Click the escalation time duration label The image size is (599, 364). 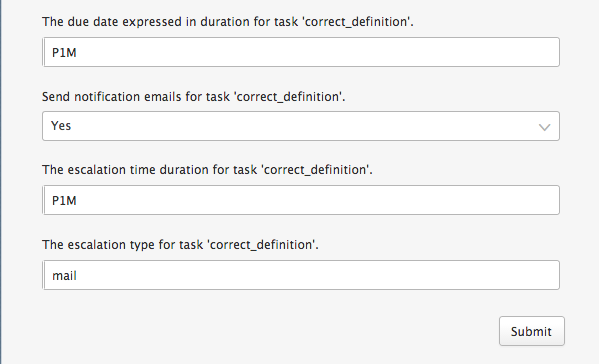pyautogui.click(x=207, y=170)
